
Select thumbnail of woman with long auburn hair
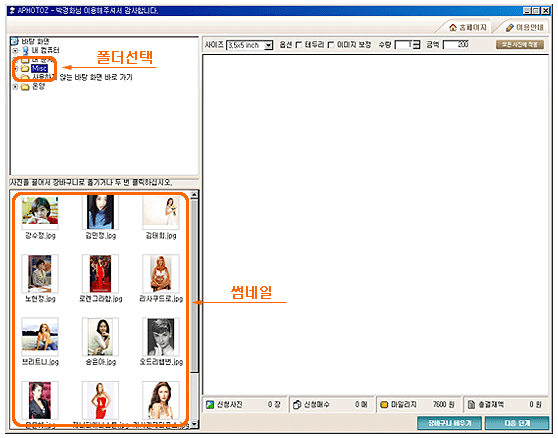click(x=161, y=400)
